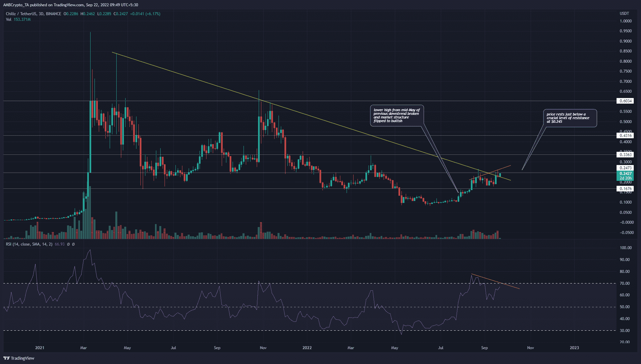This screenshot has width=641, height=364.
Task: Select the 'lower high from mid-May' annotation box
Action: (x=397, y=116)
